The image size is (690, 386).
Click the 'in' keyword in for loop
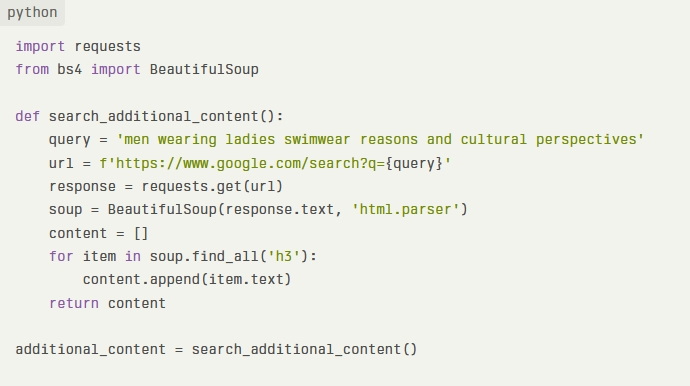pyautogui.click(x=132, y=256)
